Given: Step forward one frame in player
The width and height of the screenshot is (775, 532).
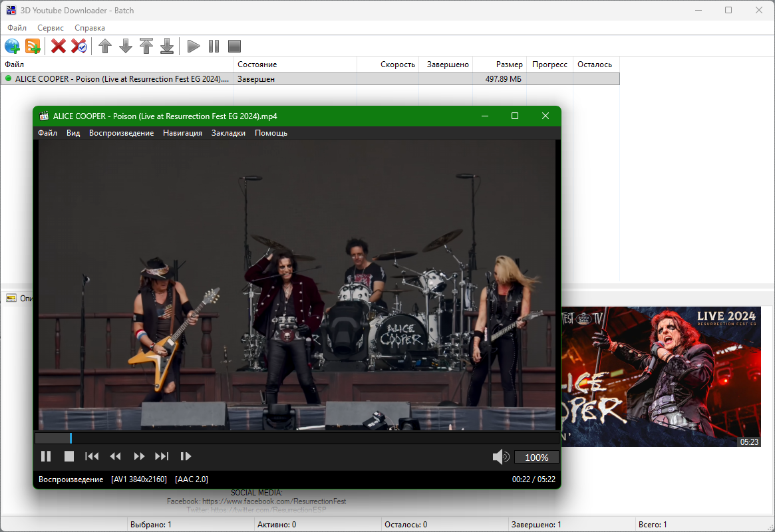Looking at the screenshot, I should click(x=186, y=456).
